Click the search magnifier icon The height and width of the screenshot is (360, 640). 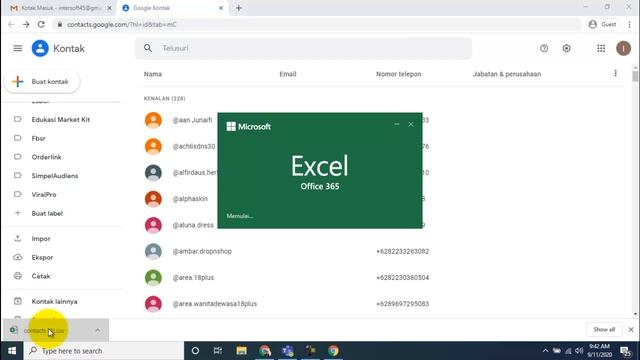148,48
